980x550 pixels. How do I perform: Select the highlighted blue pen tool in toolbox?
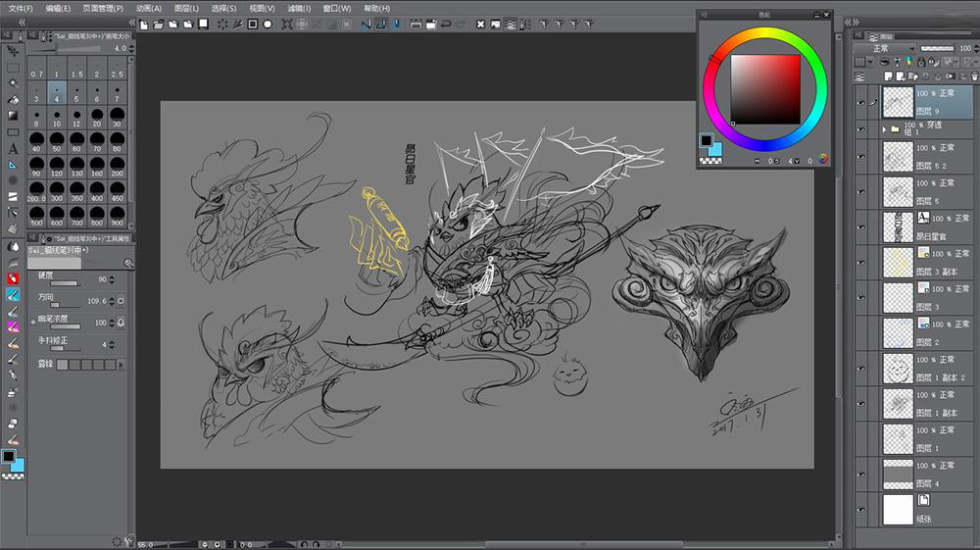click(13, 294)
